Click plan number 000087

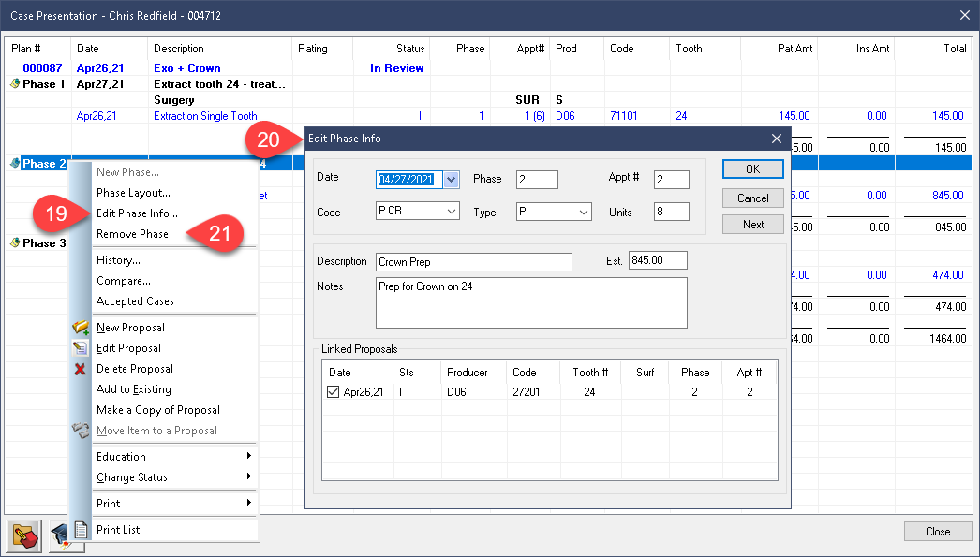click(42, 68)
